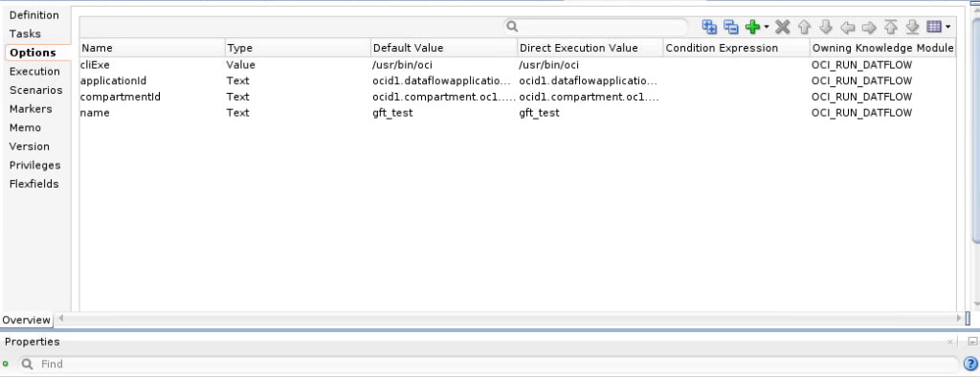Click name default value gft_test
Viewport: 980px width, 379px height.
392,113
